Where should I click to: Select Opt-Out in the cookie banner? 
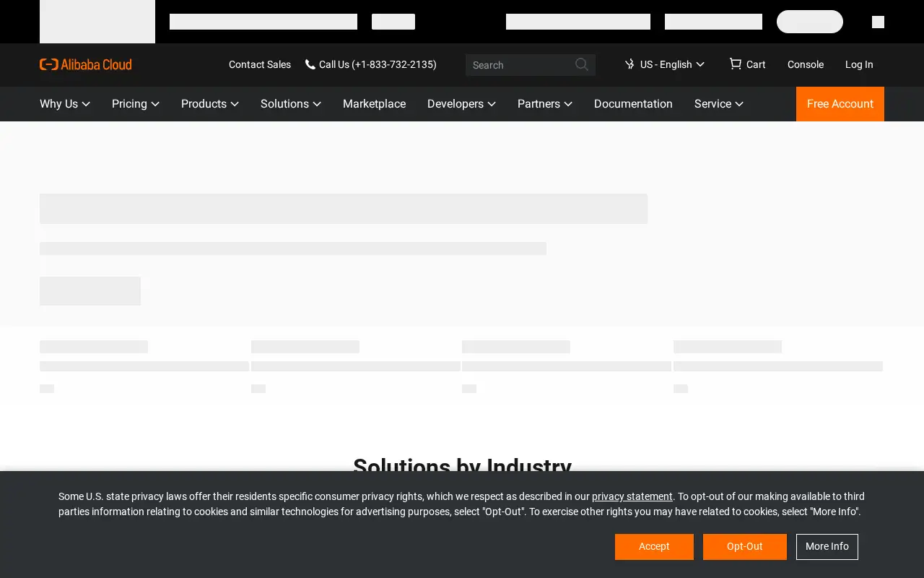click(x=745, y=547)
